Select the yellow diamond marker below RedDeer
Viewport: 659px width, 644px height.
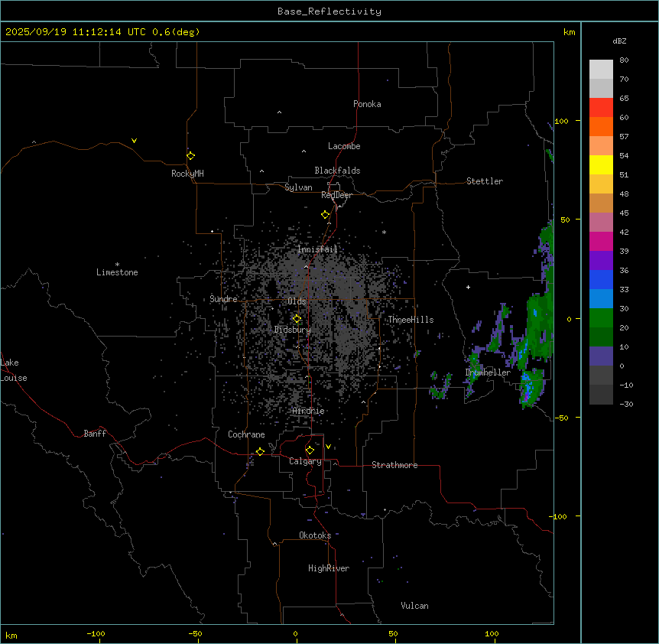[325, 215]
